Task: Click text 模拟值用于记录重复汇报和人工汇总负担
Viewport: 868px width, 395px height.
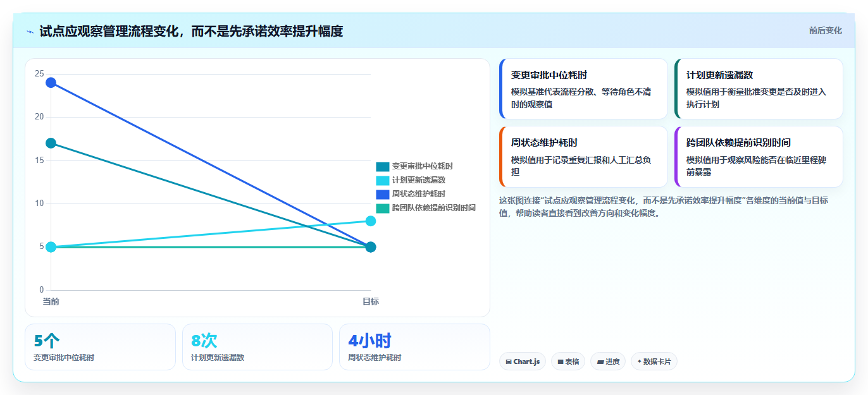Action: [581, 166]
